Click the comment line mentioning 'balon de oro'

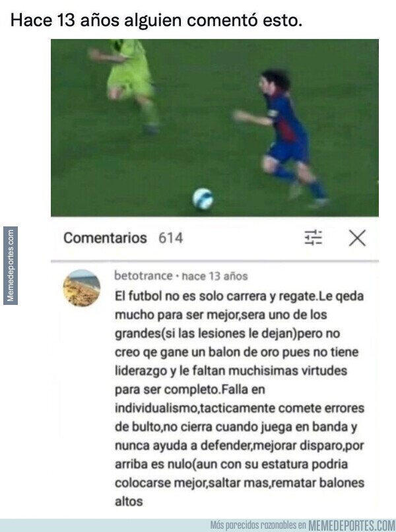(x=236, y=352)
